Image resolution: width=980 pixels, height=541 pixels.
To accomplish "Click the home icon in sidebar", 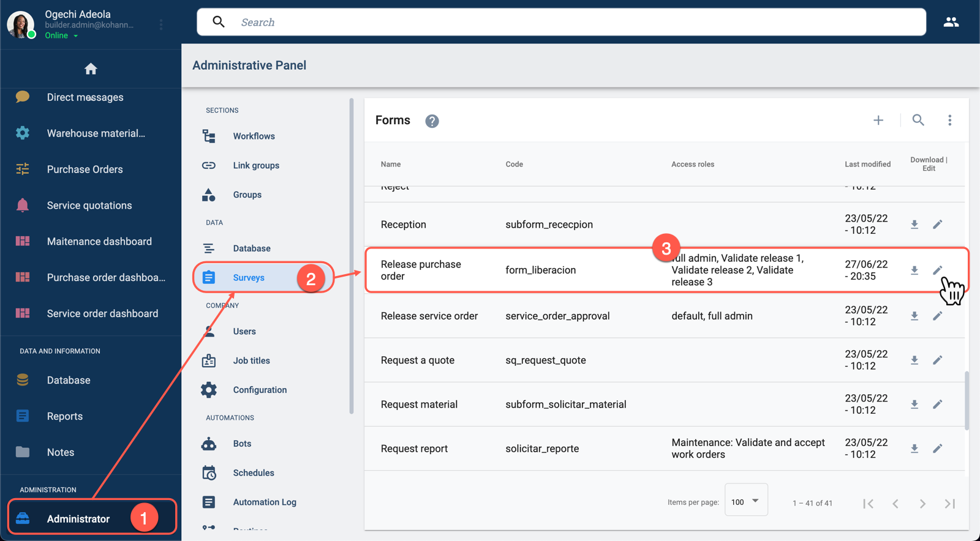I will tap(91, 69).
